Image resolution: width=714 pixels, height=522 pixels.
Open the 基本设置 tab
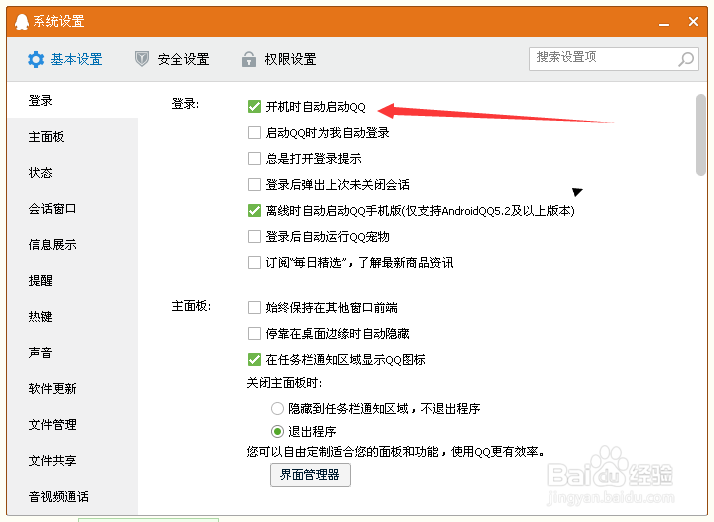65,59
